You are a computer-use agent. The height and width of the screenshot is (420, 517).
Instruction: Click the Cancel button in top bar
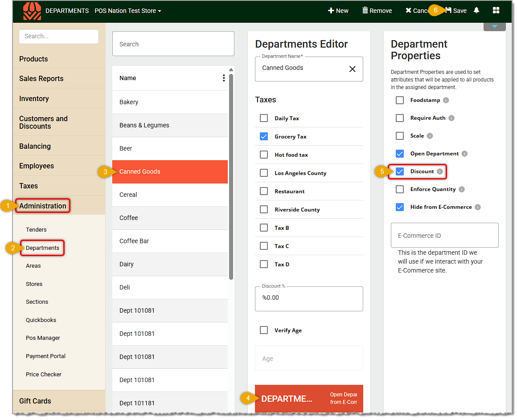416,11
